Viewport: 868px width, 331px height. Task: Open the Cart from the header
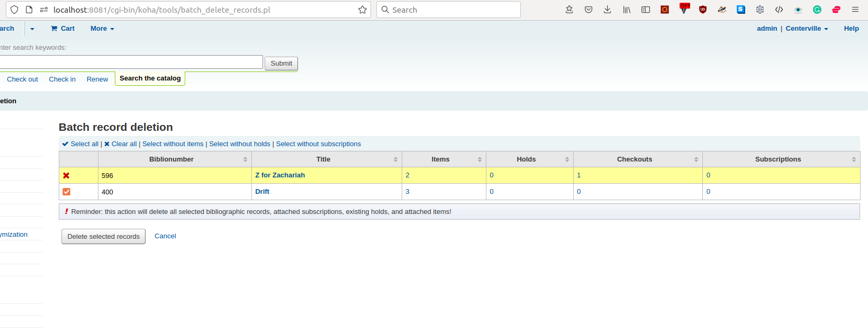(62, 29)
